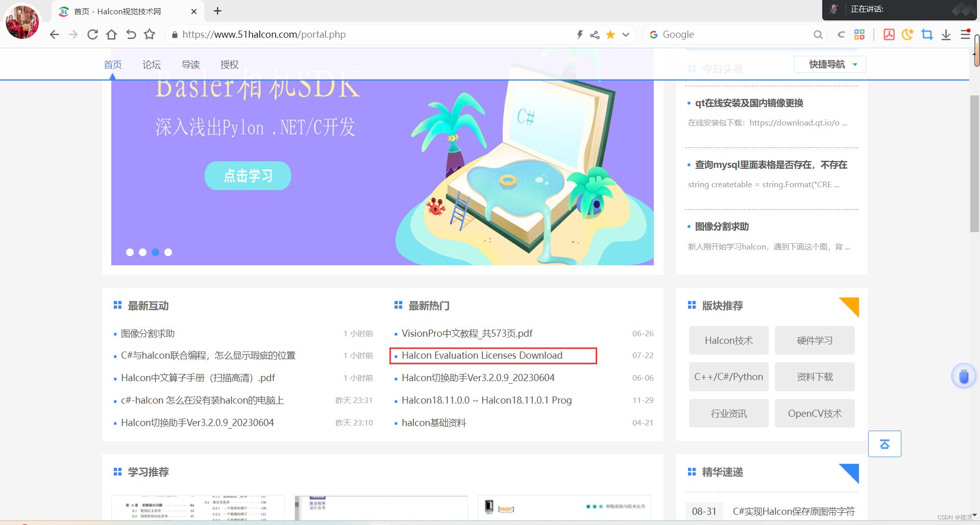Open Halcon切换助手 post in 最新互动 list
Image resolution: width=980 pixels, height=525 pixels.
pos(198,423)
